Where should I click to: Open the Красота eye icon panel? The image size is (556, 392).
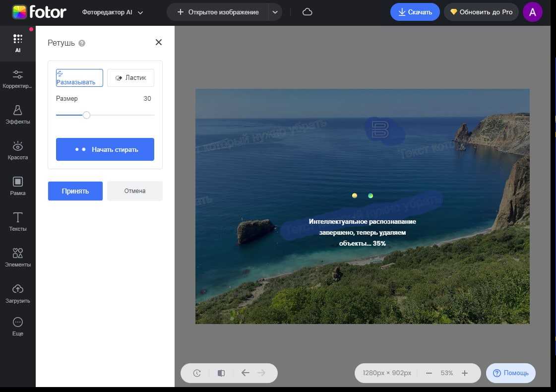click(x=18, y=150)
